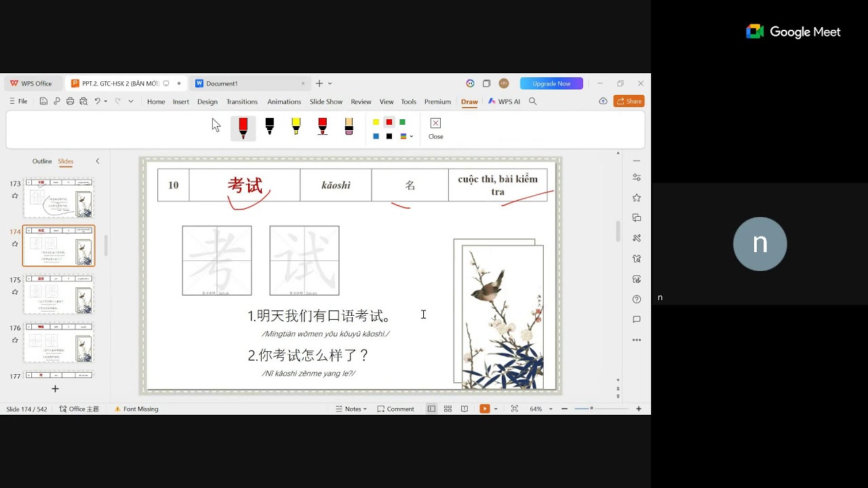Image resolution: width=868 pixels, height=488 pixels.
Task: Open the Insert ribbon tab
Action: pyautogui.click(x=181, y=102)
